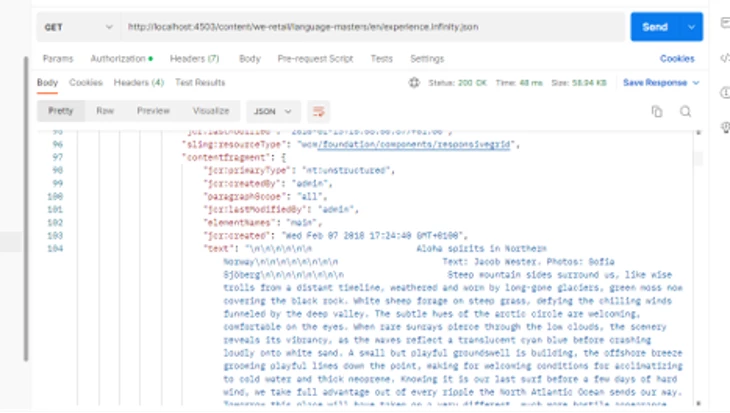730x413 pixels.
Task: Select the response Cookies tab
Action: click(x=86, y=83)
